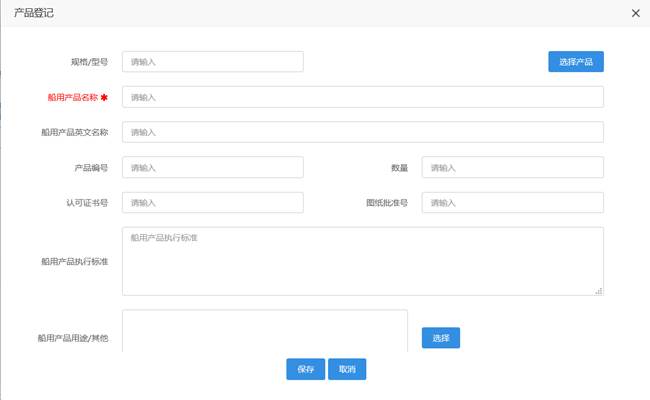Click the 船用产品执行标准 label
Viewport: 650px width, 400px height.
(x=74, y=261)
